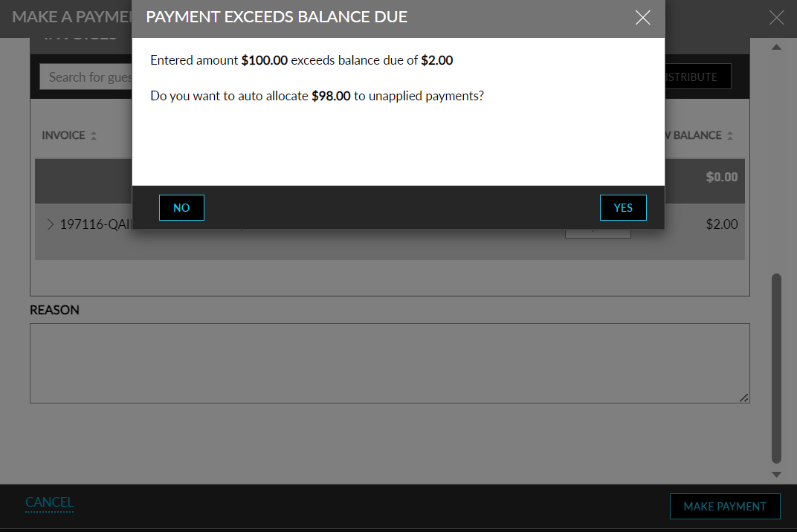
Task: Click the Payment Exceeds Balance Due title
Action: pos(277,16)
